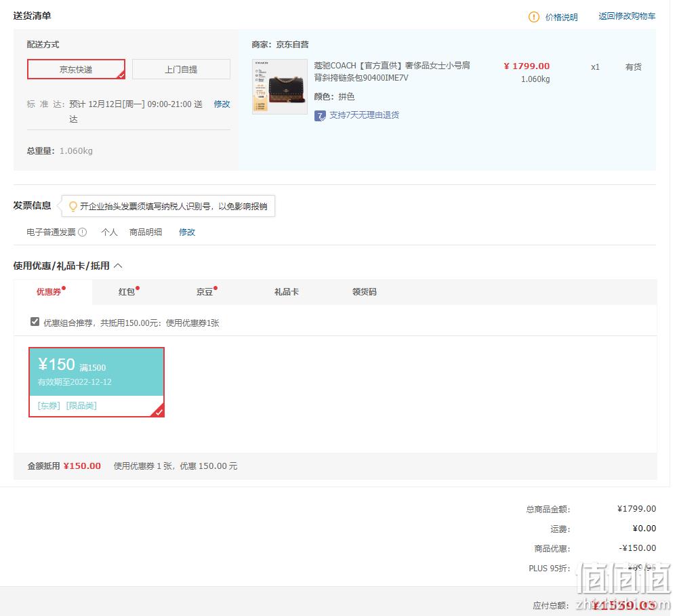The width and height of the screenshot is (677, 616).
Task: Open 支持7天无理由退货 details
Action: click(364, 115)
